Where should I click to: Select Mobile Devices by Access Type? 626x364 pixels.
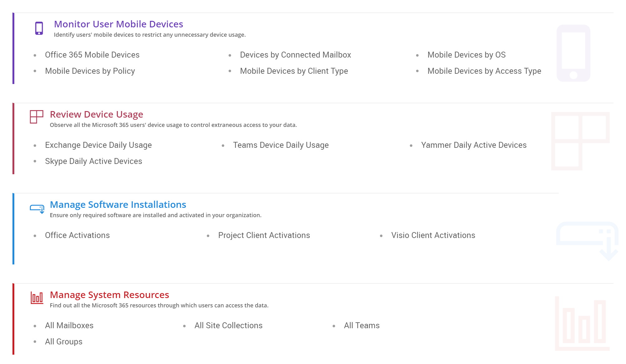click(484, 71)
